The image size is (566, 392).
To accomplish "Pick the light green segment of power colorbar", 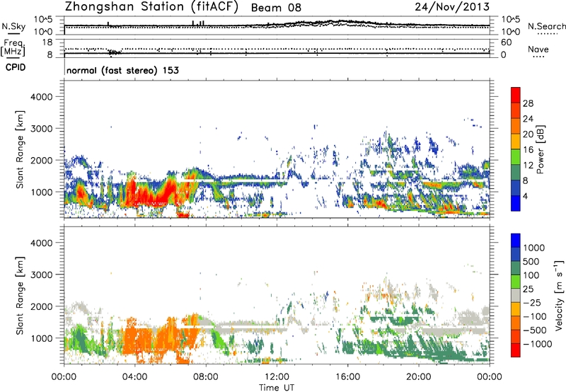I will click(x=516, y=157).
